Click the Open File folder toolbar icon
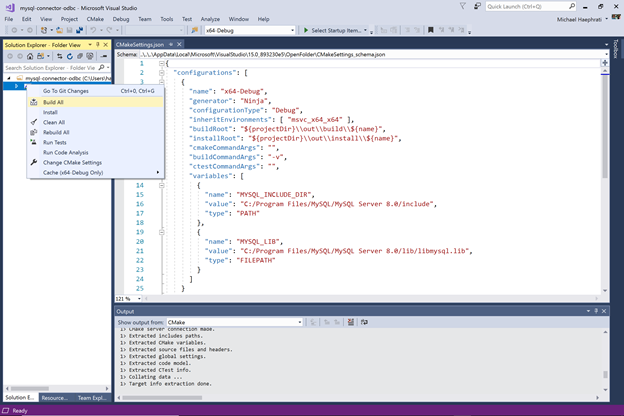 (59, 30)
